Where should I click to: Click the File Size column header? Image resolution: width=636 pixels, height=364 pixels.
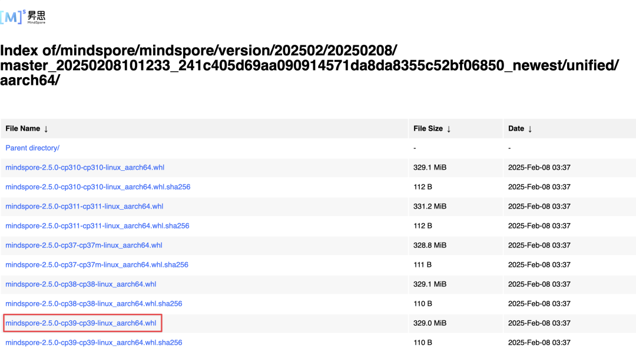(x=428, y=128)
